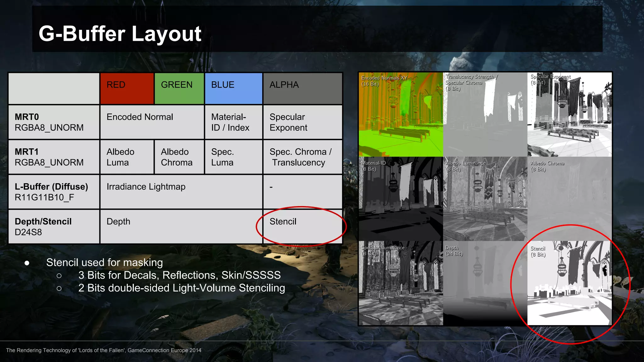The image size is (644, 362).
Task: Click the 'Encoded Normal' table cell
Action: 152,122
